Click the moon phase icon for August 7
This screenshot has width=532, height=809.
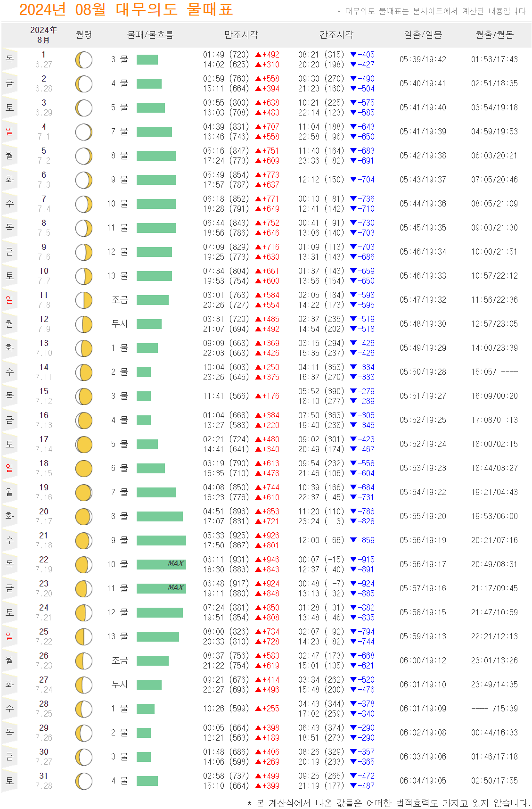tap(84, 204)
